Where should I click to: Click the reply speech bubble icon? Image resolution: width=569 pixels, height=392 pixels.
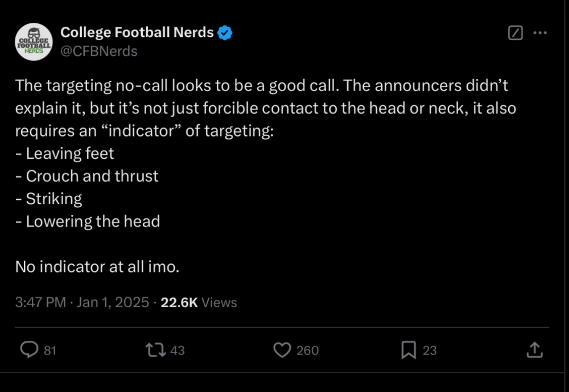pos(28,350)
